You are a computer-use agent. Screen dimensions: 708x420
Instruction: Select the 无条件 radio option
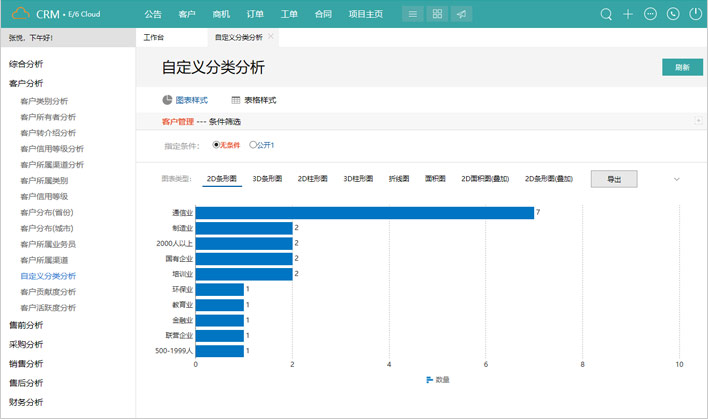pos(217,145)
